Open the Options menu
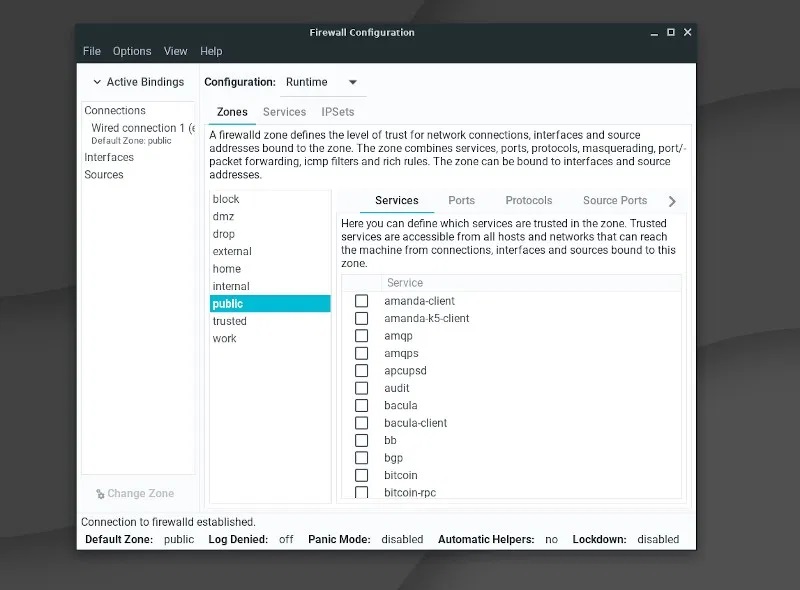This screenshot has height=590, width=800. pos(131,51)
